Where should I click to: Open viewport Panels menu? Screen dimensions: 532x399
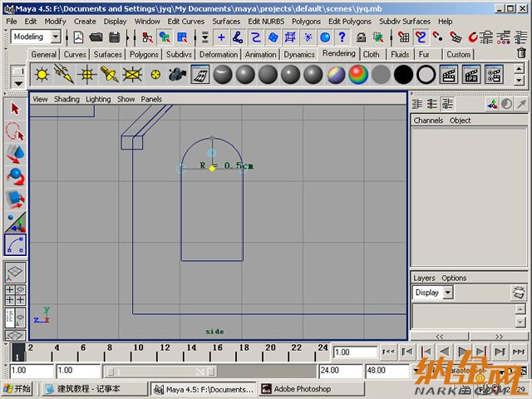coord(151,99)
